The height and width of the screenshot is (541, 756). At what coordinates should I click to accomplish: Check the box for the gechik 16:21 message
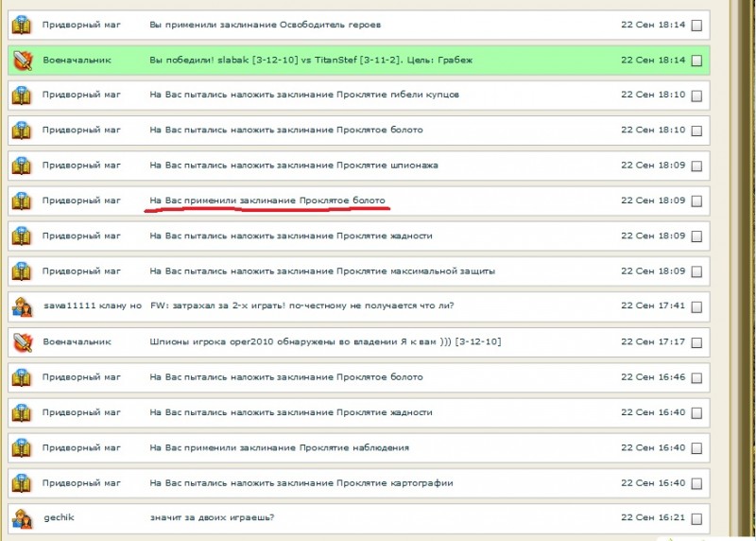point(696,519)
